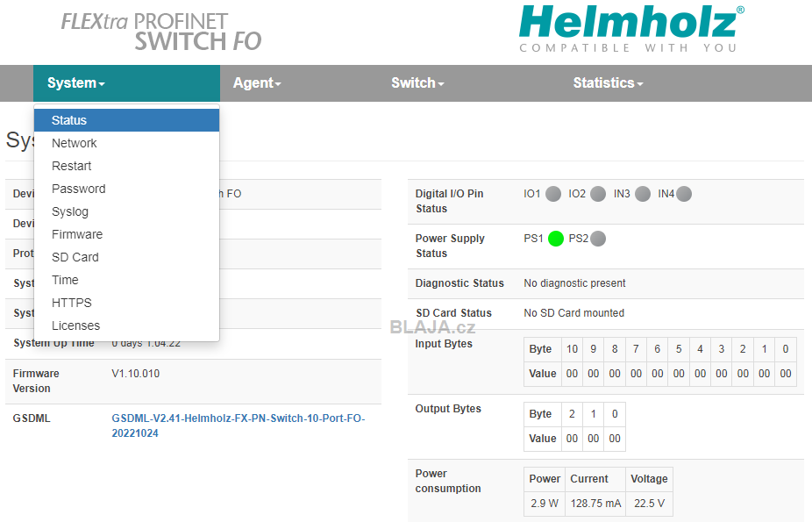Click the IO1 status indicator

click(x=553, y=194)
